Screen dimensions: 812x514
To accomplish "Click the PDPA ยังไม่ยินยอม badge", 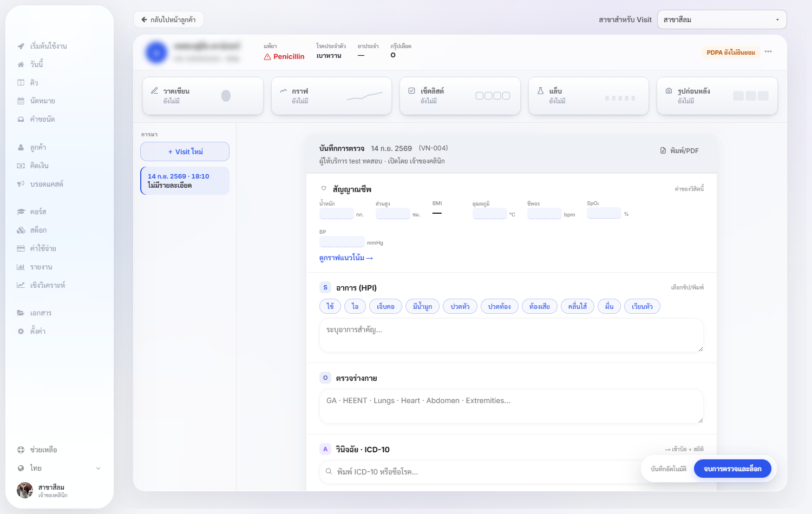I will pyautogui.click(x=731, y=52).
